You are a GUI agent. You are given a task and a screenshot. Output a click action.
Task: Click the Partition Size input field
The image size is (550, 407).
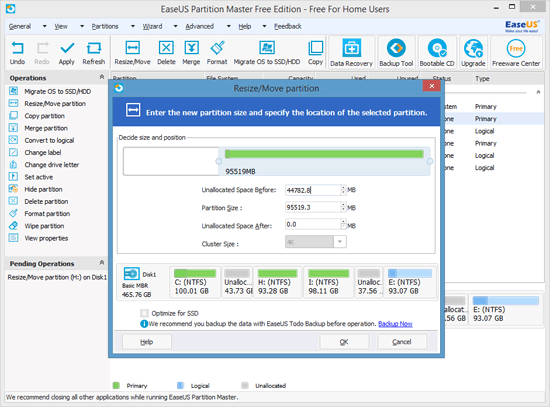click(313, 207)
